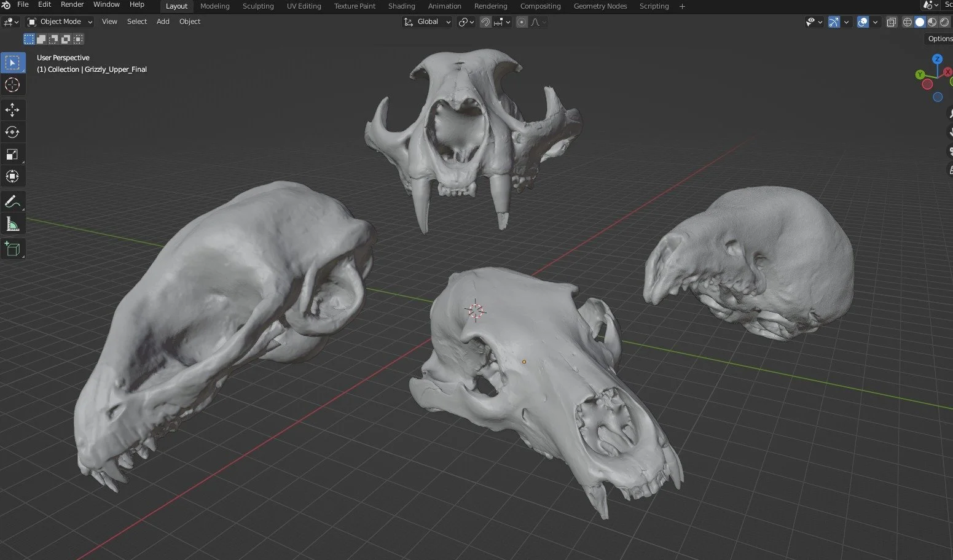Open the viewport Select menu
953x560 pixels.
coord(137,22)
